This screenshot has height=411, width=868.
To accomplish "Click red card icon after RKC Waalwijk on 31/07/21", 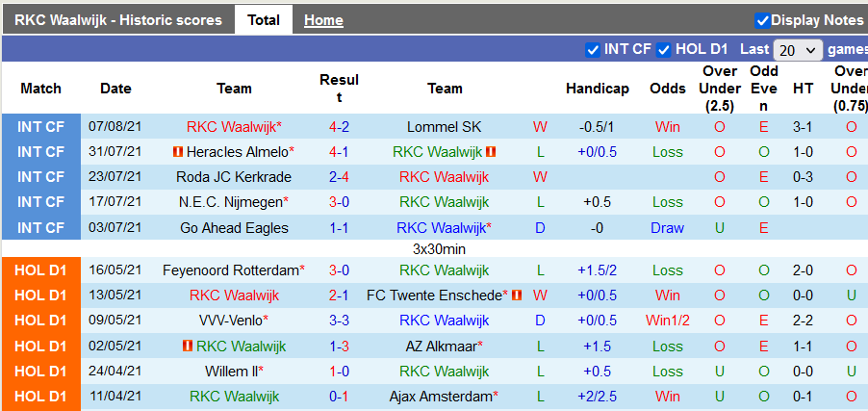I will pyautogui.click(x=491, y=152).
